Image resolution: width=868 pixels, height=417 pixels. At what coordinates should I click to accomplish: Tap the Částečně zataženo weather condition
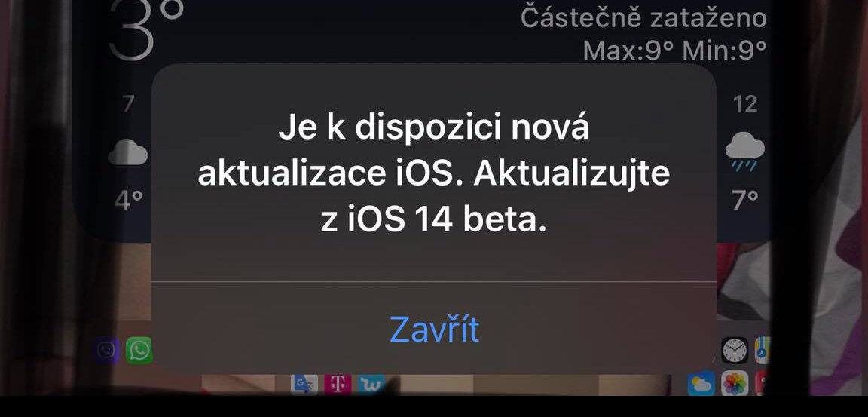click(643, 18)
